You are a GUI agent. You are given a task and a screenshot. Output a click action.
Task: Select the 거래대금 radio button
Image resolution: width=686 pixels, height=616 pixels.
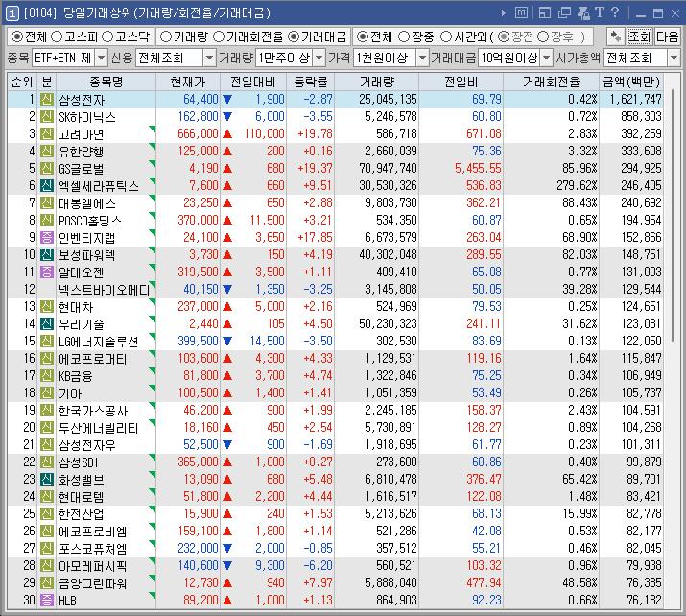point(294,36)
